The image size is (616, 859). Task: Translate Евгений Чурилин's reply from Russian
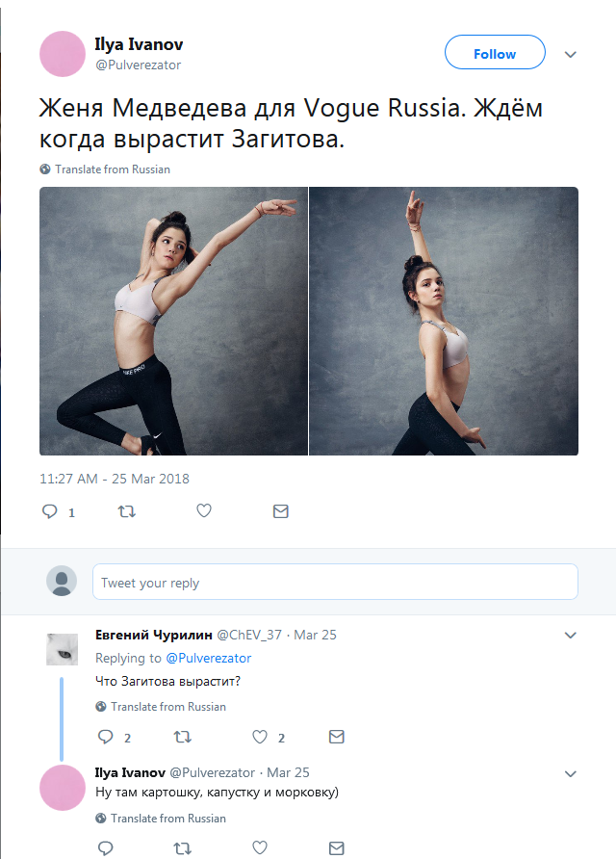tap(161, 707)
